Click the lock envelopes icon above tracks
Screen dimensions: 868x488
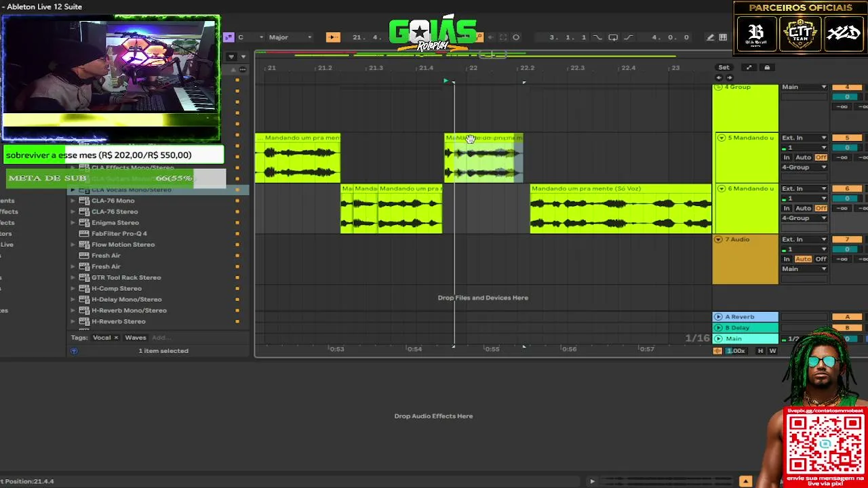coord(767,68)
